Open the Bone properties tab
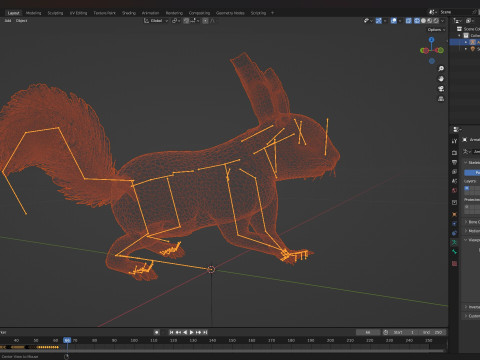This screenshot has height=360, width=480. coord(454,252)
